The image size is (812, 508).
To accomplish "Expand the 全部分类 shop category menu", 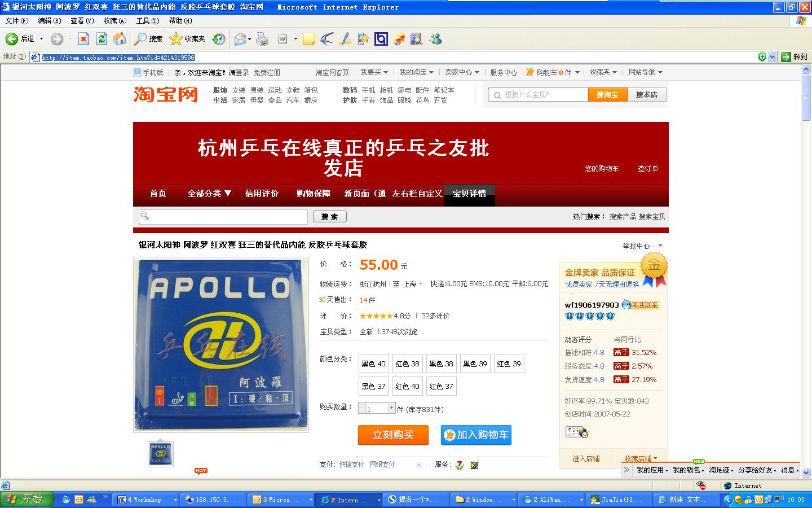I will [209, 194].
